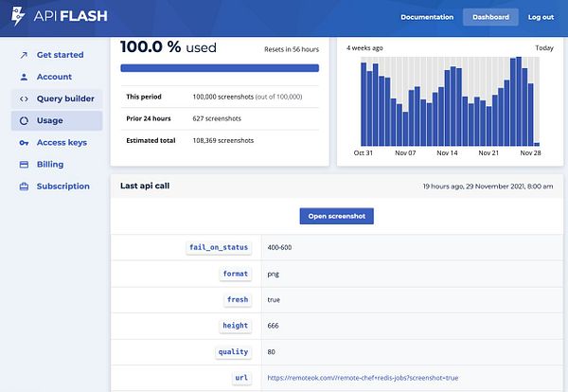Go to Dashboard in top navigation
568x392 pixels.
coord(490,17)
